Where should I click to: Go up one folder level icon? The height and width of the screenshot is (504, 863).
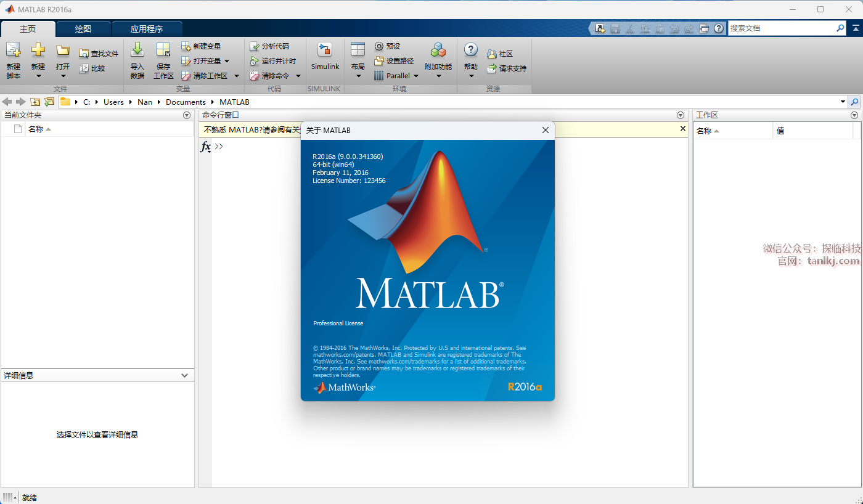click(x=35, y=102)
